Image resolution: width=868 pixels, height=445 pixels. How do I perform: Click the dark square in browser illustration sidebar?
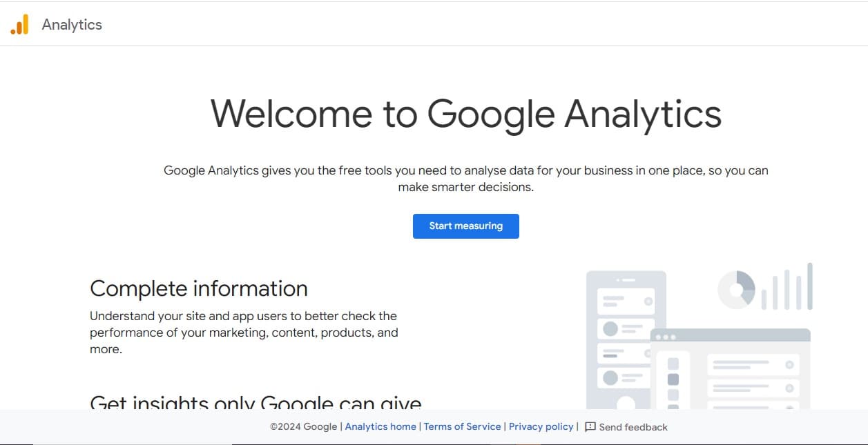pos(673,379)
